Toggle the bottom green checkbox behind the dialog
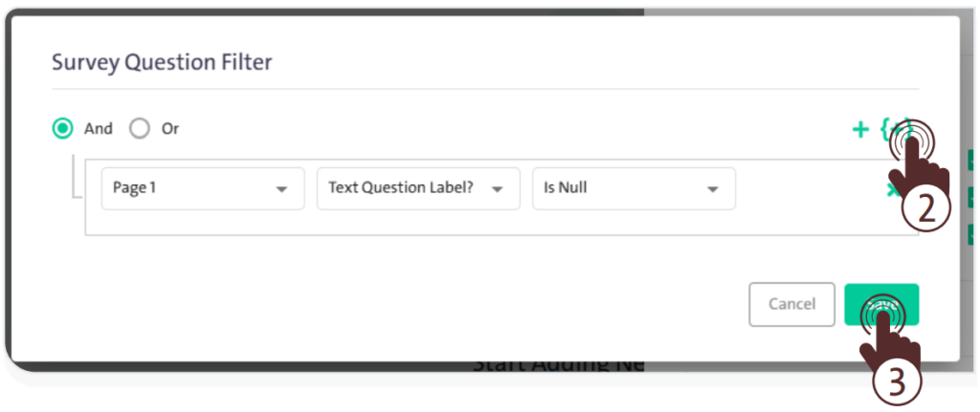This screenshot has height=412, width=980. [971, 232]
